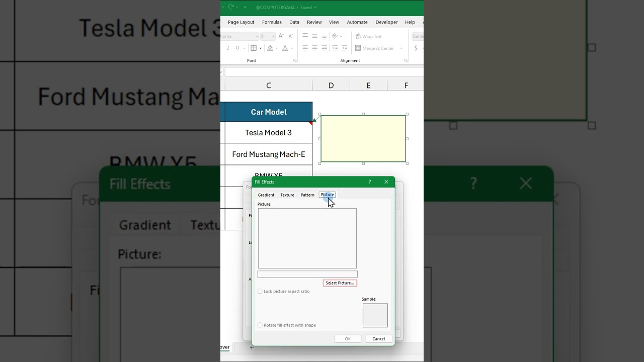Click Center alignment icon
Viewport: 644px width, 362px height.
click(314, 48)
